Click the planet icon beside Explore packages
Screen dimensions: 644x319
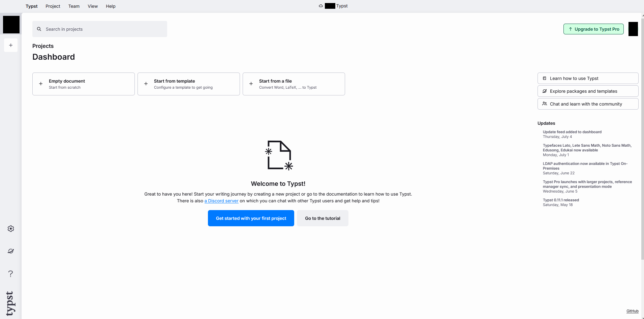(545, 91)
